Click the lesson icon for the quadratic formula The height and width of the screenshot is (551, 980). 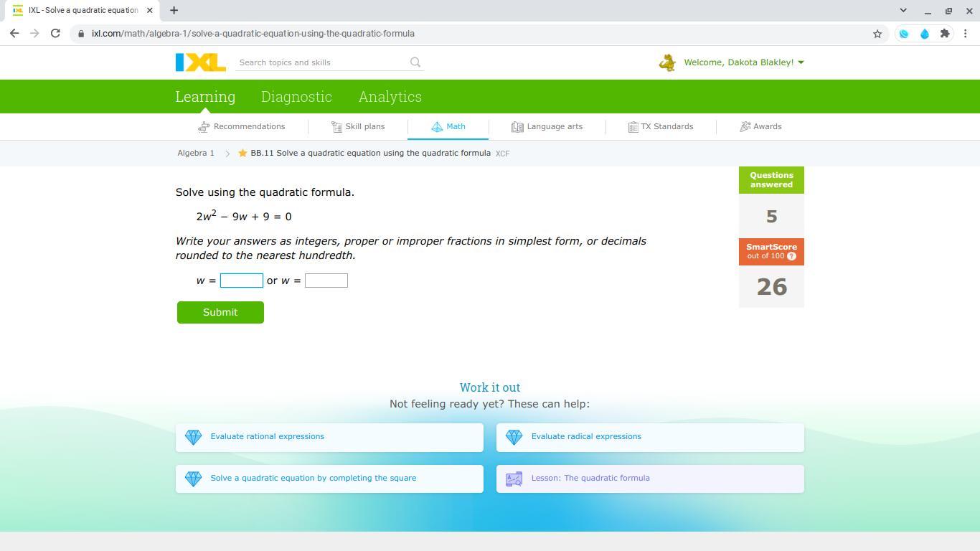tap(514, 479)
